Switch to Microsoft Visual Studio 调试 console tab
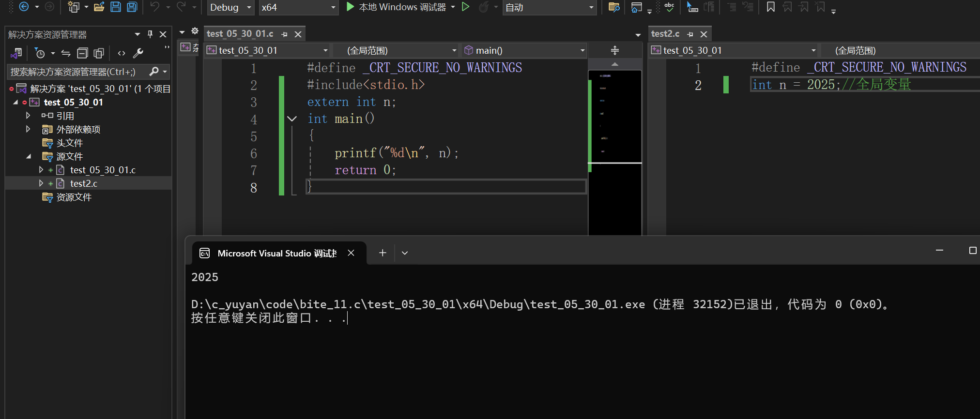 [276, 253]
